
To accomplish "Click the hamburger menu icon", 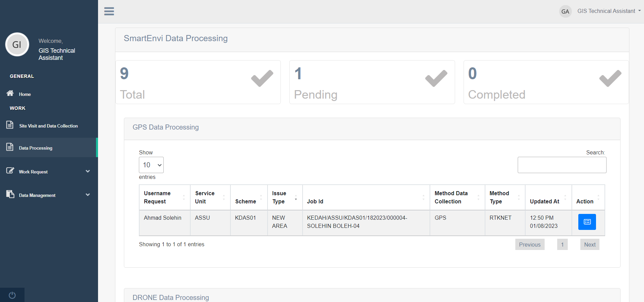I will click(109, 11).
